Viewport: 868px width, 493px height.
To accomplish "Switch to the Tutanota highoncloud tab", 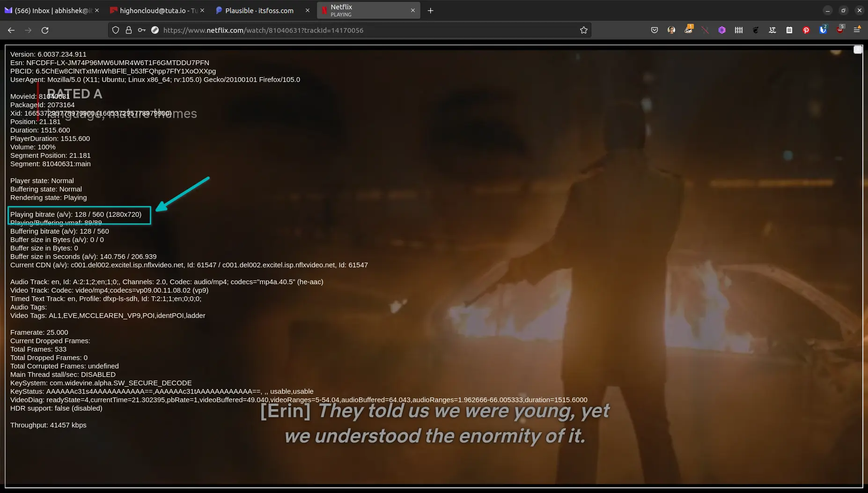I will point(157,11).
